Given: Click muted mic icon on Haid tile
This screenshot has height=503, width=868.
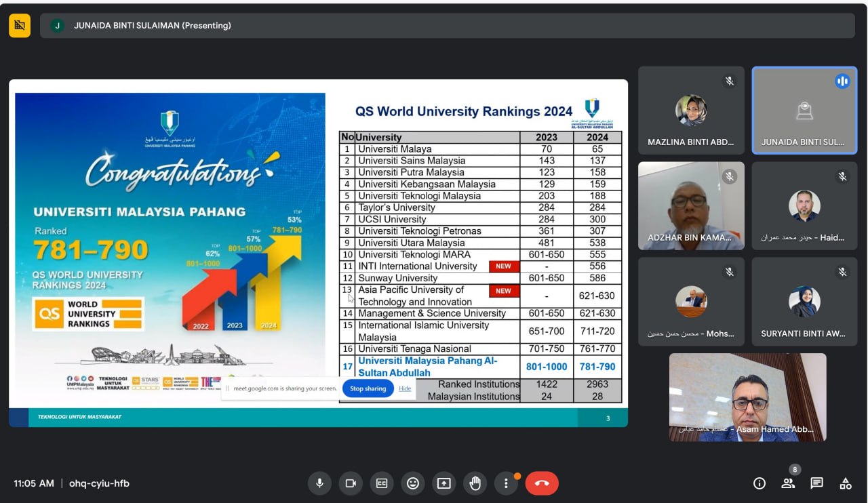Looking at the screenshot, I should pos(842,177).
